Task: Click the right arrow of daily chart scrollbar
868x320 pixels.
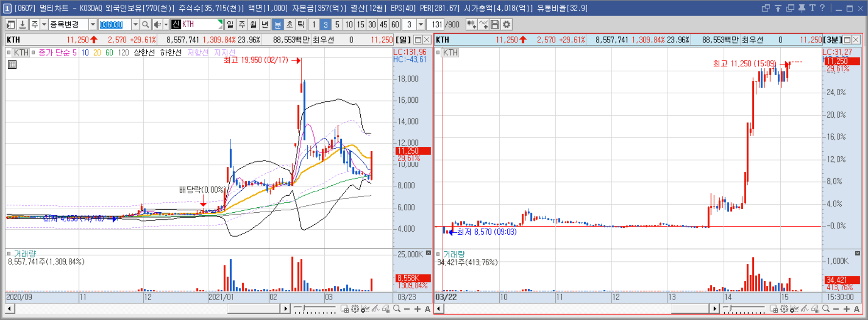Action: coord(285,309)
